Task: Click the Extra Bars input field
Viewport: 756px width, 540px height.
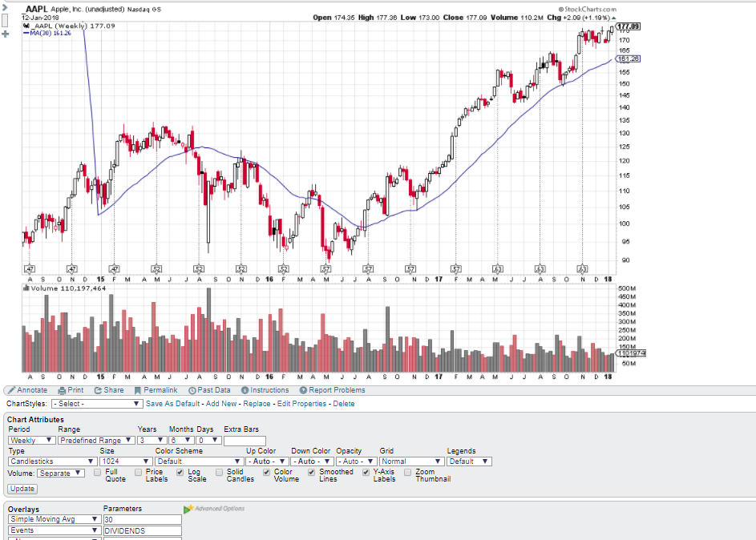Action: pyautogui.click(x=245, y=441)
